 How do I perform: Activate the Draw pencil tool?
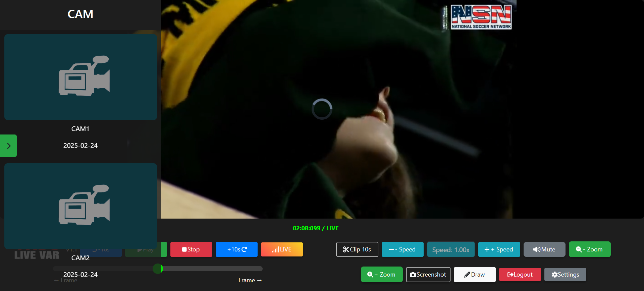pyautogui.click(x=475, y=275)
